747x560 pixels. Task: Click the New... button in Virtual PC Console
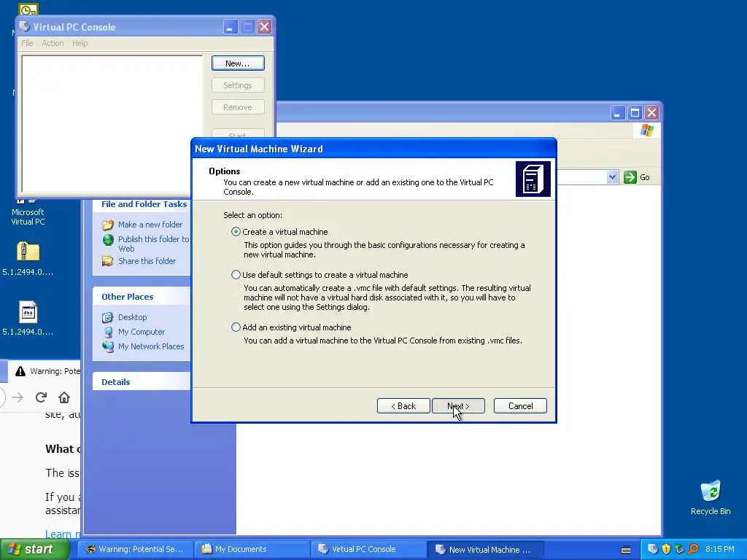[x=238, y=63]
